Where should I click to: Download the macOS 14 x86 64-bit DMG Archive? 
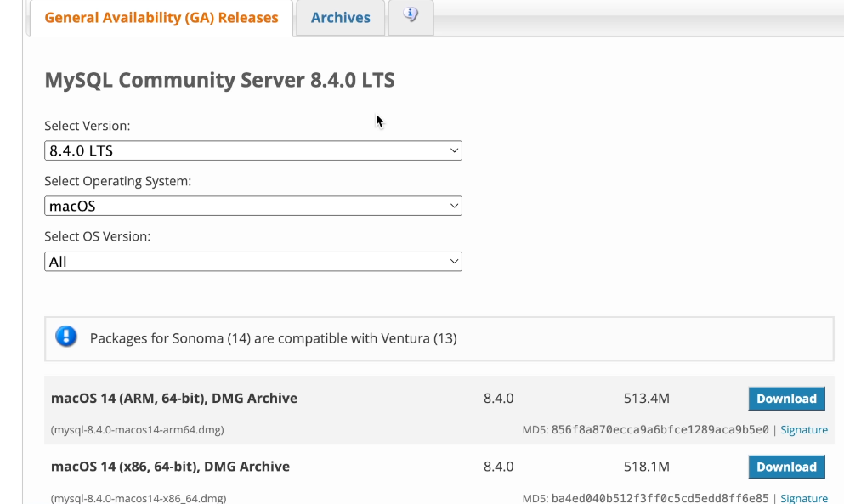tap(786, 467)
